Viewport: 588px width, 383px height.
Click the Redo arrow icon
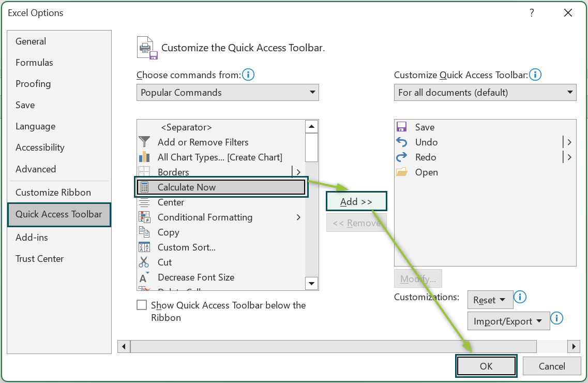tap(402, 157)
